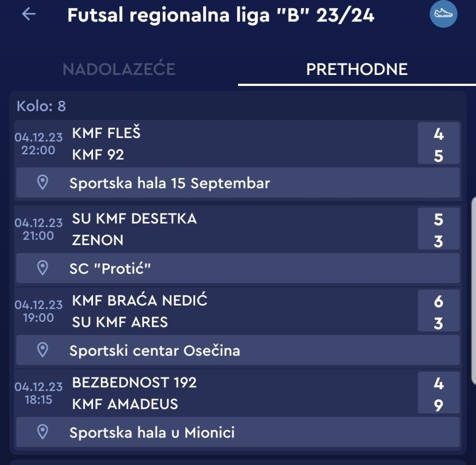
Task: Select ZENON team name
Action: tap(98, 240)
